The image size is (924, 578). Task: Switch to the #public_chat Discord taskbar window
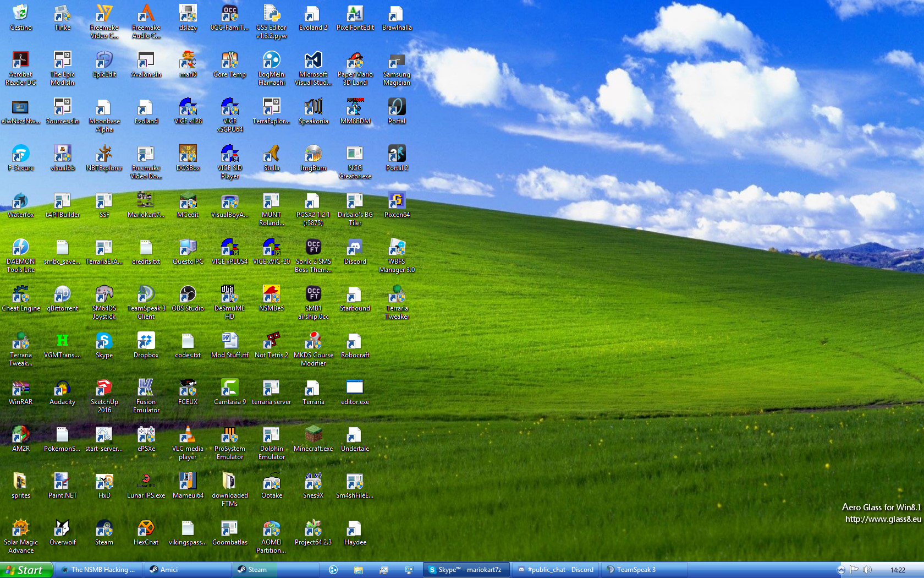tap(555, 570)
